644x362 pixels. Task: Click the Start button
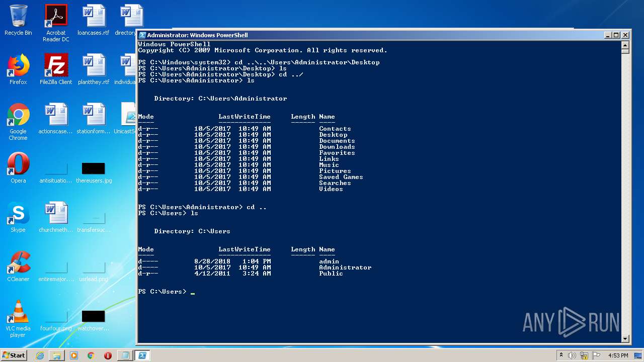pyautogui.click(x=14, y=355)
